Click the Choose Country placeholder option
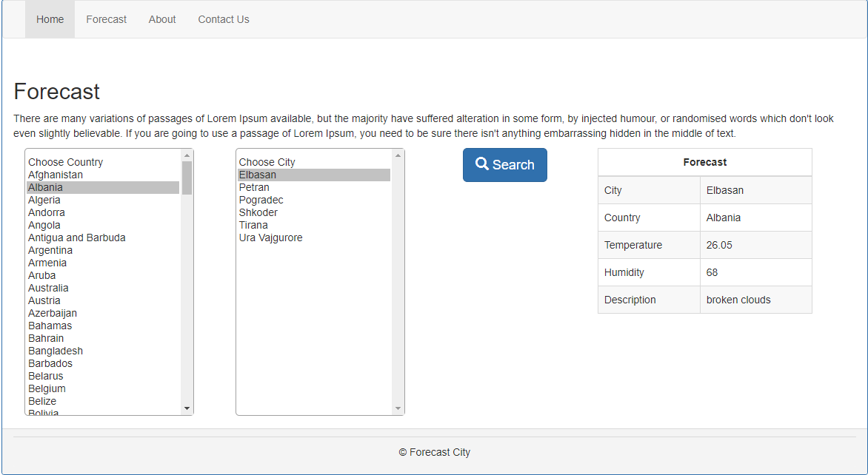The width and height of the screenshot is (868, 475). point(65,162)
